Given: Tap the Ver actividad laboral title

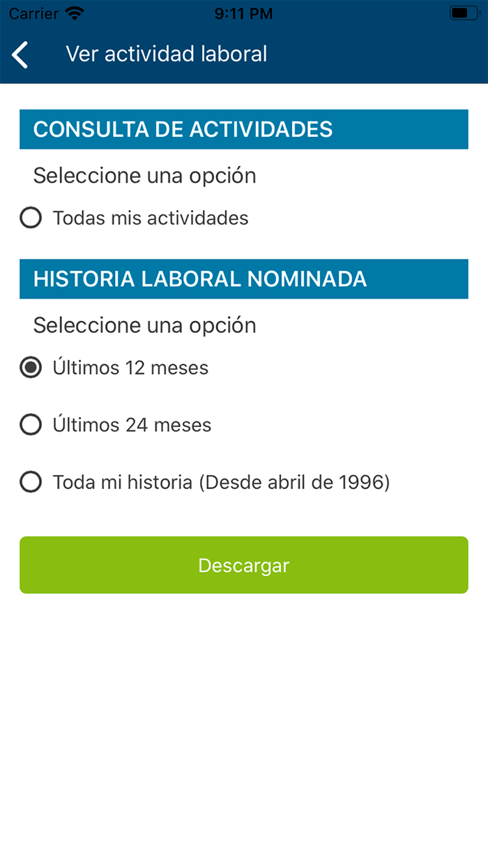Looking at the screenshot, I should click(166, 54).
